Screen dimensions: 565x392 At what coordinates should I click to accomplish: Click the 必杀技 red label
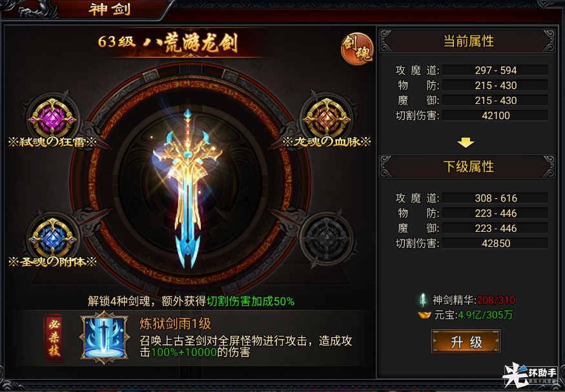[54, 337]
